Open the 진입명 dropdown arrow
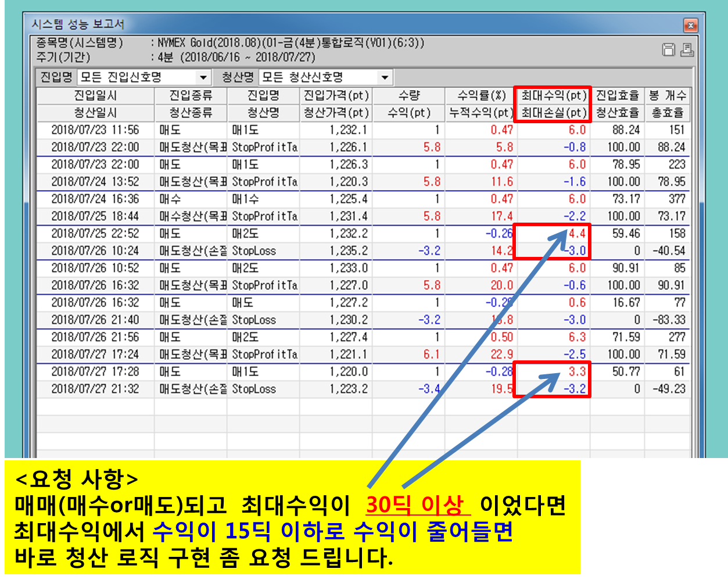Screen dimensions: 728x583 point(203,77)
